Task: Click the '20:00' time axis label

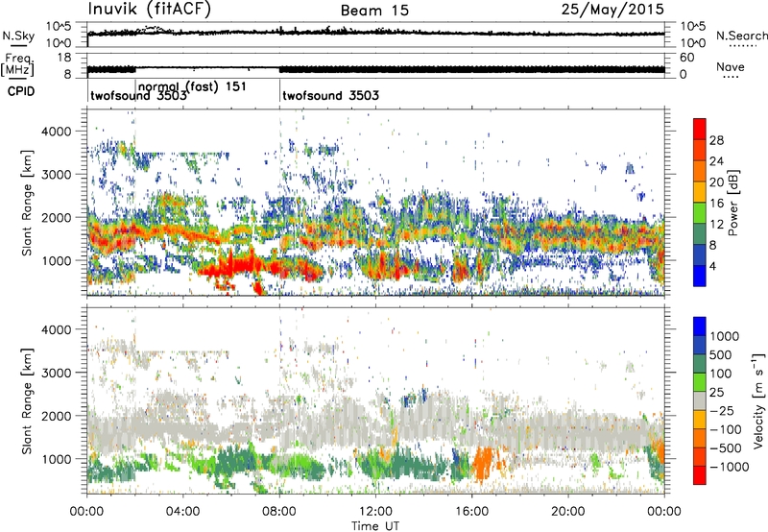Action: click(568, 512)
